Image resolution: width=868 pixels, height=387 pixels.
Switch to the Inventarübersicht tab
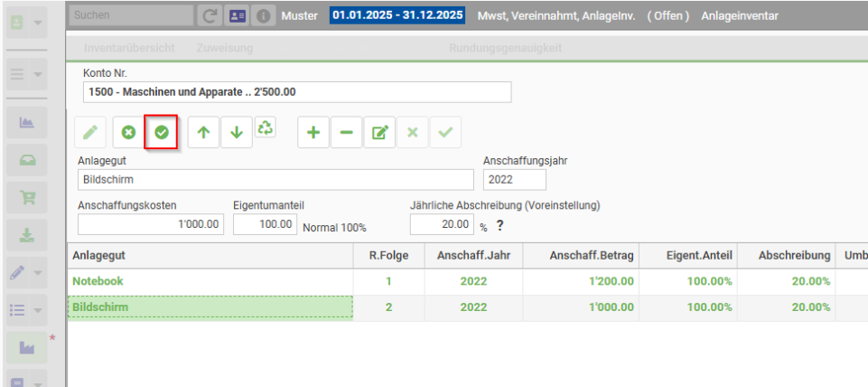pos(129,48)
